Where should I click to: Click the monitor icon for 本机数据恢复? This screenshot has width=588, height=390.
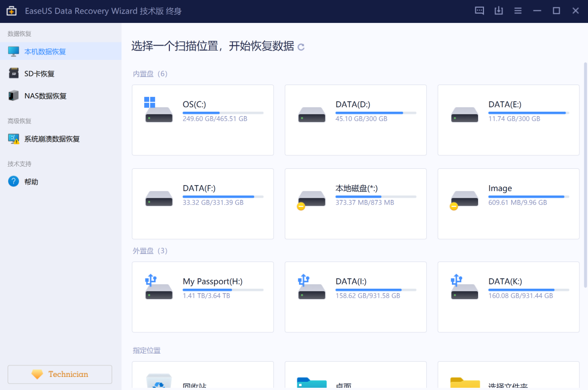click(x=14, y=51)
